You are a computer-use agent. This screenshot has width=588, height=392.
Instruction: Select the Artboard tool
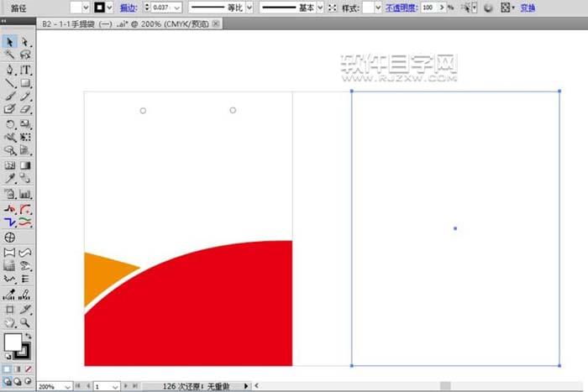click(x=9, y=309)
